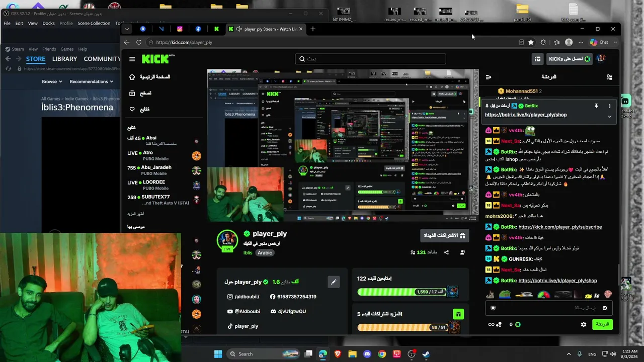This screenshot has width=644, height=362.
Task: Click the get KICKs button
Action: click(569, 59)
